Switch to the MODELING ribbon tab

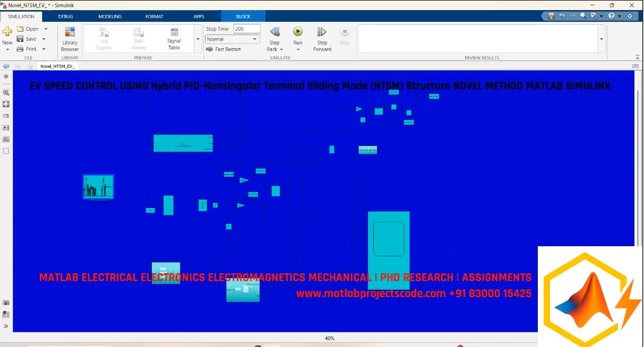[110, 16]
